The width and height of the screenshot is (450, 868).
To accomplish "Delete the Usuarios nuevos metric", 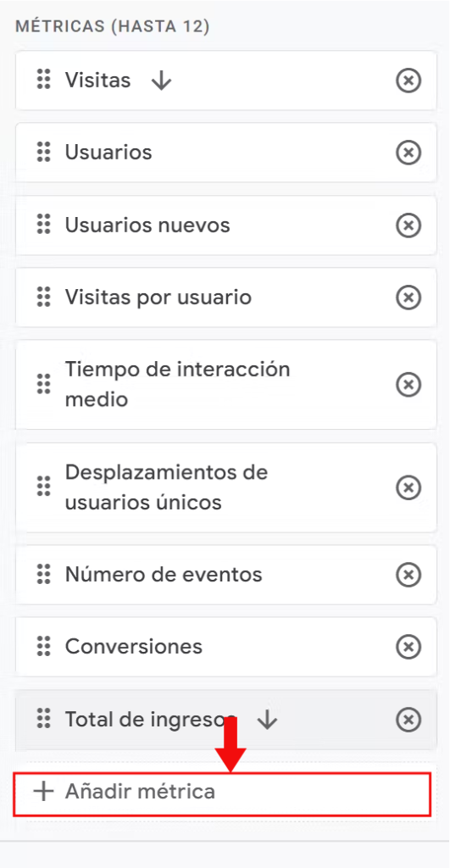I will pos(408,225).
